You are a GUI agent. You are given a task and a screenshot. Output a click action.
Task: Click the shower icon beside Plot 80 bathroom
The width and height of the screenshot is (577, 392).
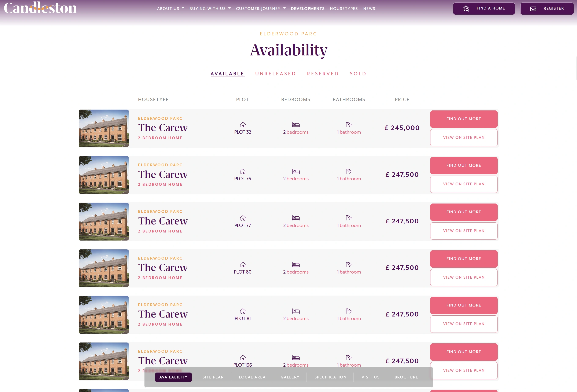pos(349,265)
